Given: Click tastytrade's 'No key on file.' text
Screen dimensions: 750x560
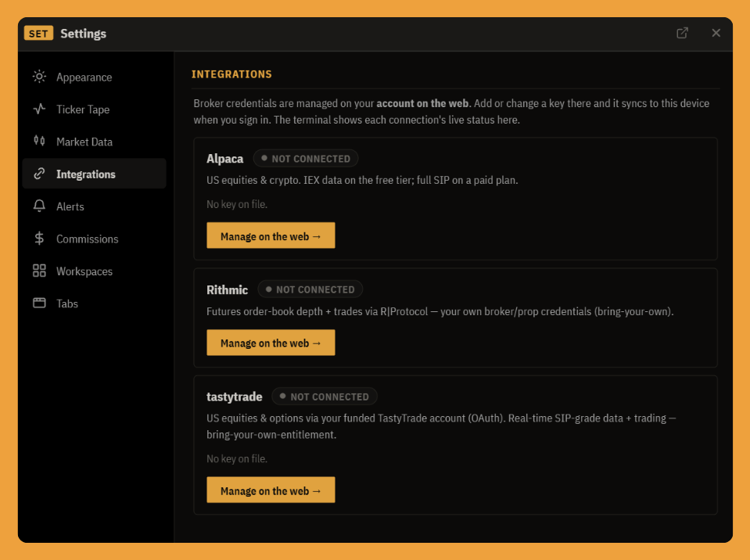Looking at the screenshot, I should pyautogui.click(x=237, y=458).
